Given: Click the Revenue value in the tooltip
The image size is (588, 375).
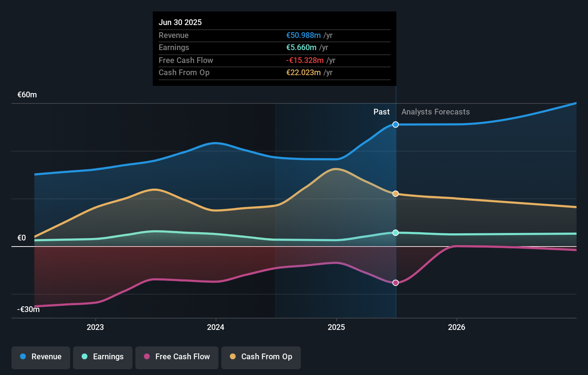Looking at the screenshot, I should 304,35.
